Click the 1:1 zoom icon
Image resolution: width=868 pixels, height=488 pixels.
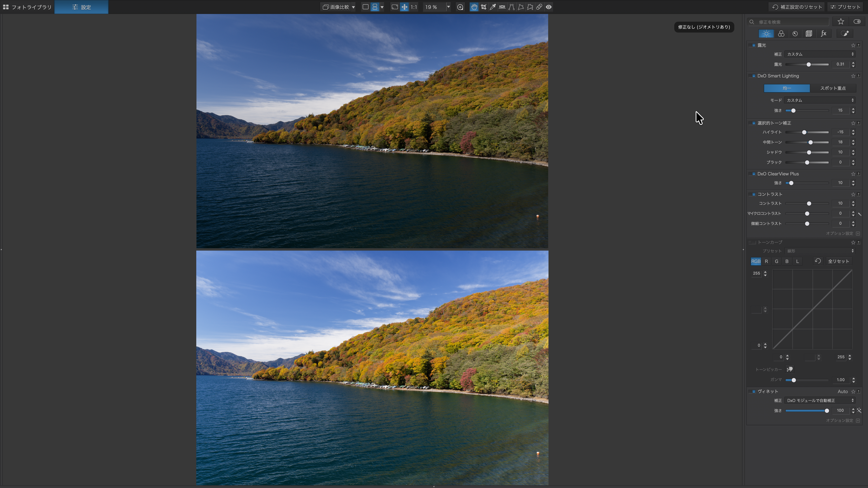(x=414, y=7)
